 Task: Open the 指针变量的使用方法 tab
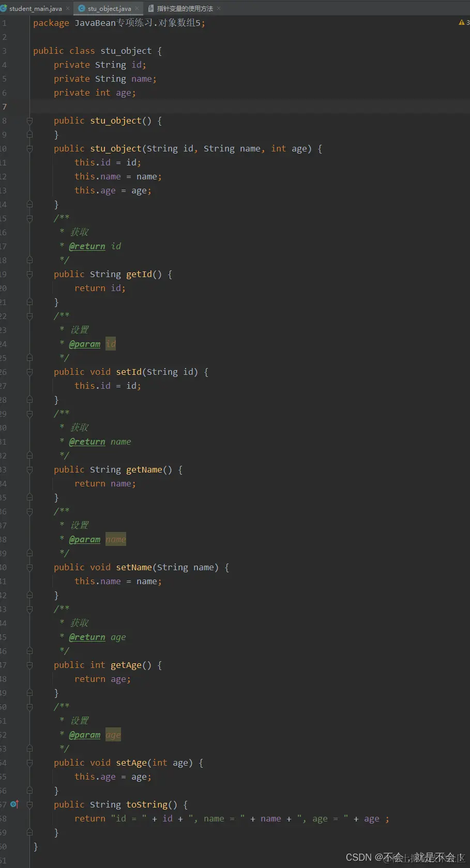click(x=185, y=8)
